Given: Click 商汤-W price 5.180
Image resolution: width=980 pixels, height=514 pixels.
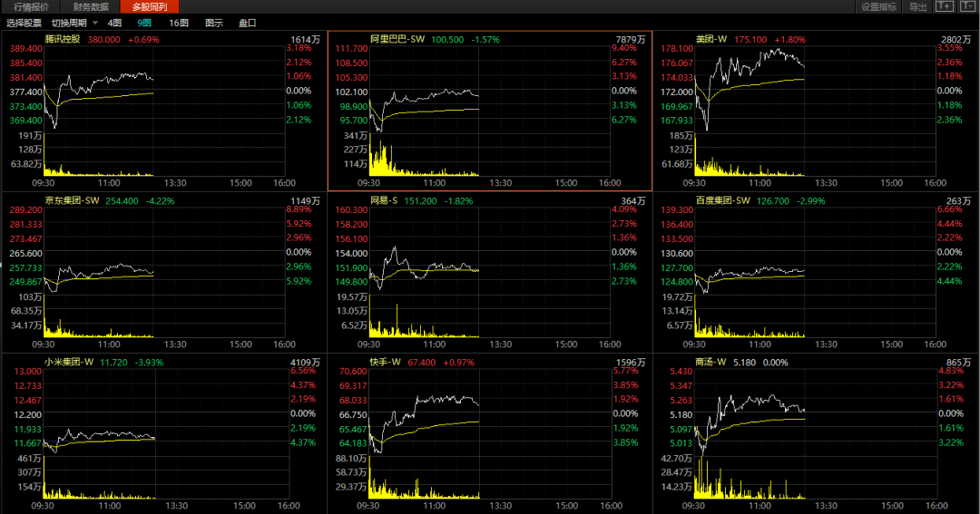Looking at the screenshot, I should [744, 363].
